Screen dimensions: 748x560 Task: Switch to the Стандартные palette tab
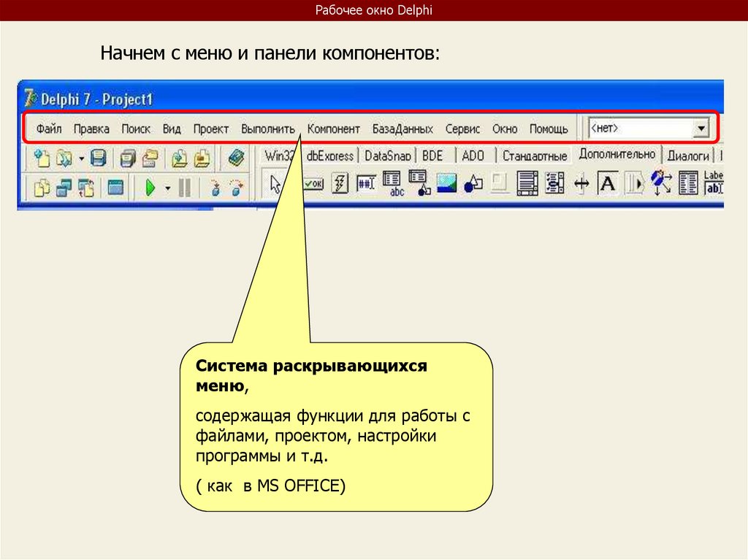coord(535,156)
